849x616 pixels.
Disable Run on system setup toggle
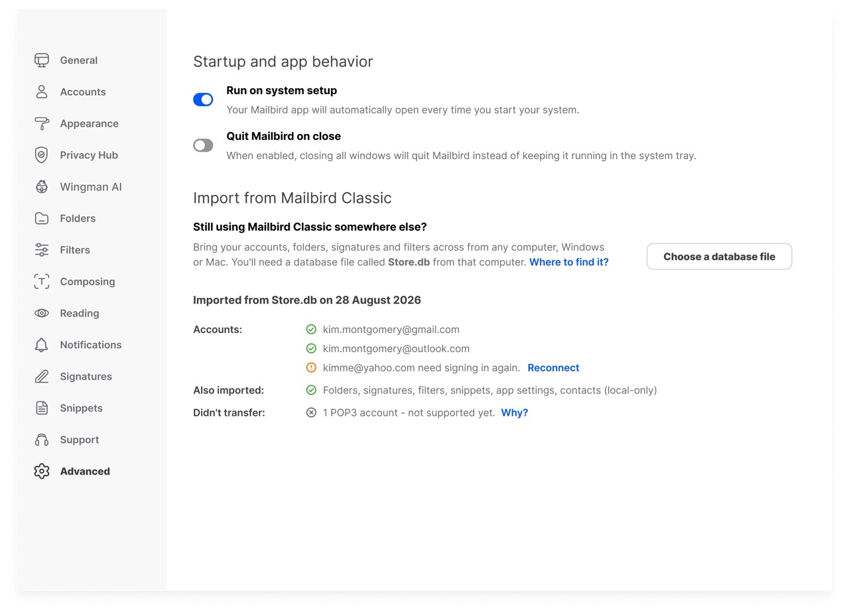click(x=203, y=99)
